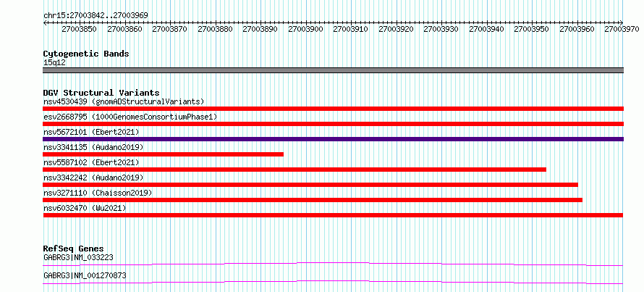Click the RefSeq Genes track title
Viewport: 644px width, 292px height.
73,249
